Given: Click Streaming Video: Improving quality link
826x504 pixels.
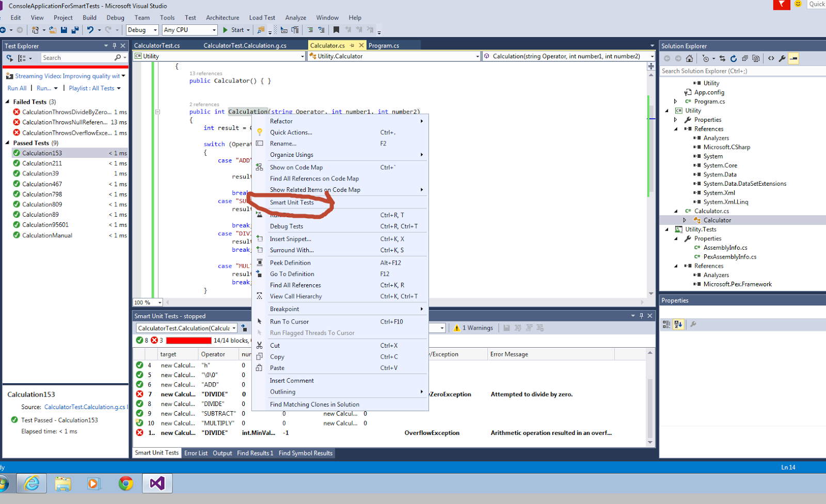Looking at the screenshot, I should tap(67, 76).
